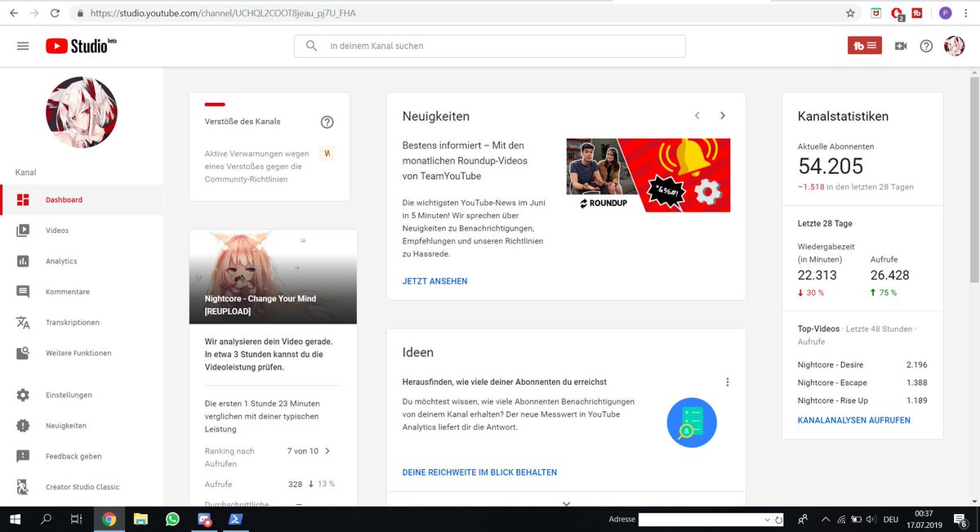Click the Weitere Funktionen icon

23,353
